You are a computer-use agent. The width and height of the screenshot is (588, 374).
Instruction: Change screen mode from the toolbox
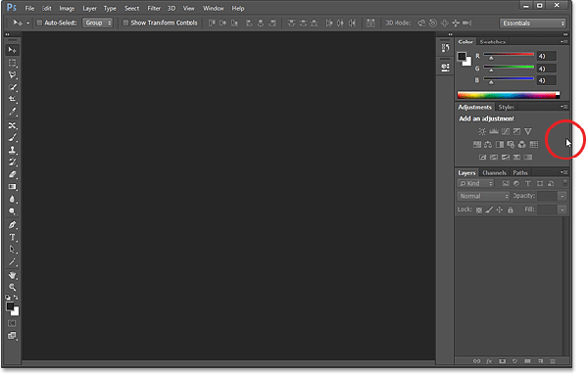point(12,336)
